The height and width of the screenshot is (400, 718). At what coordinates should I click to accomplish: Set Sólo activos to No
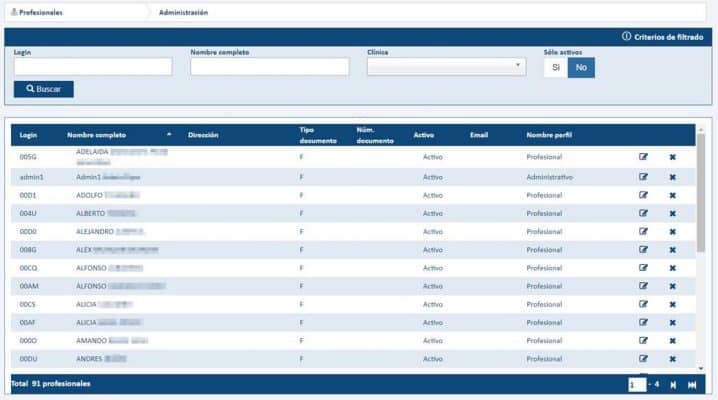pos(579,67)
